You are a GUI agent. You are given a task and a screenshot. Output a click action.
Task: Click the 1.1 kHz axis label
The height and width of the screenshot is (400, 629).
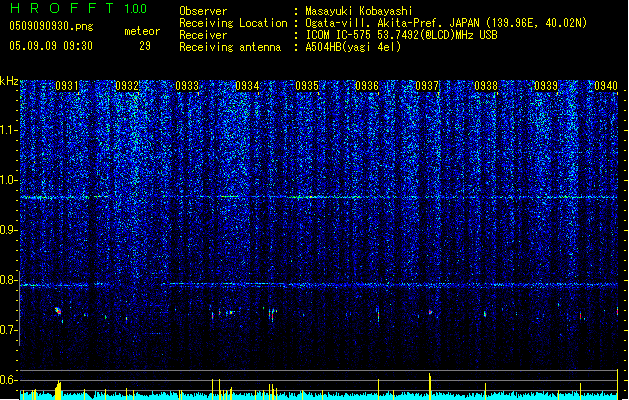(9, 130)
